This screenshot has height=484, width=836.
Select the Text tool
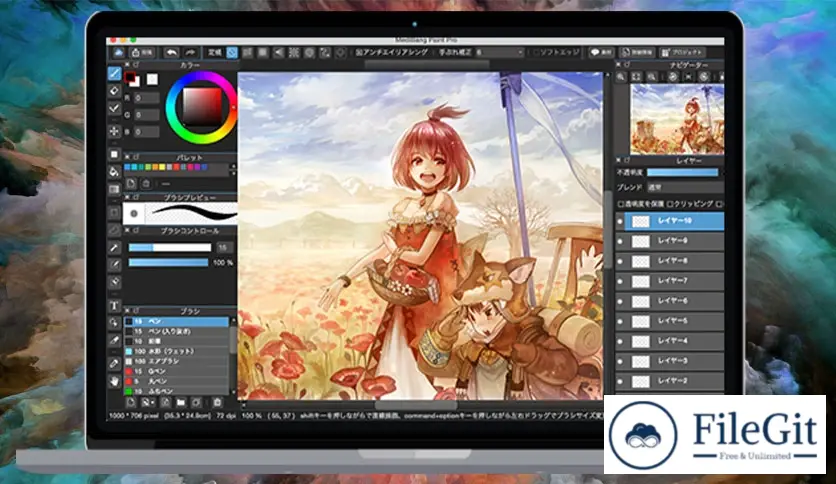pos(114,306)
